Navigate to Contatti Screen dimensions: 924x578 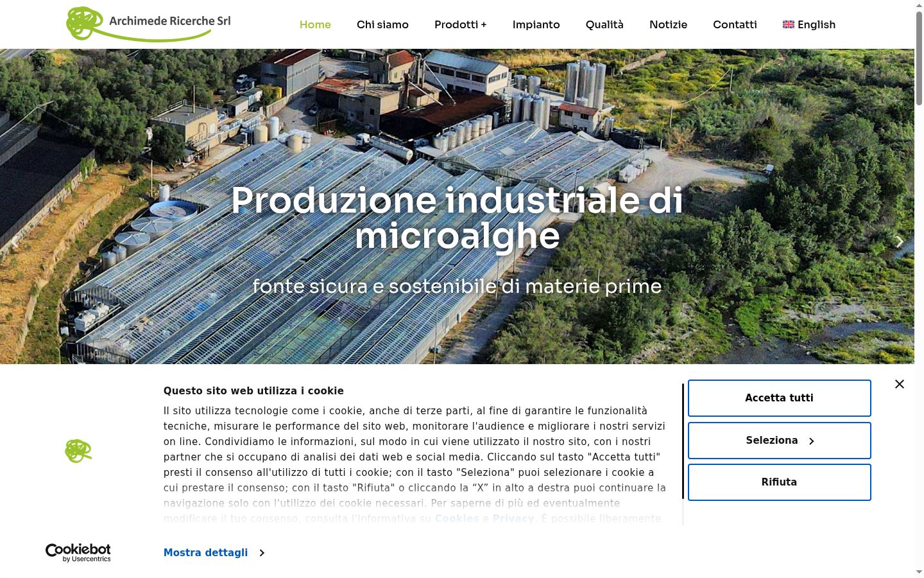[735, 24]
